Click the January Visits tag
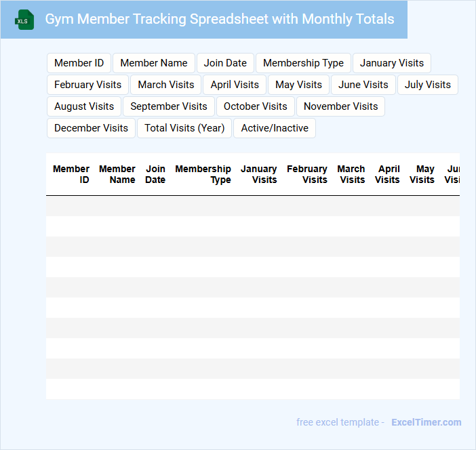The height and width of the screenshot is (450, 476). tap(391, 63)
